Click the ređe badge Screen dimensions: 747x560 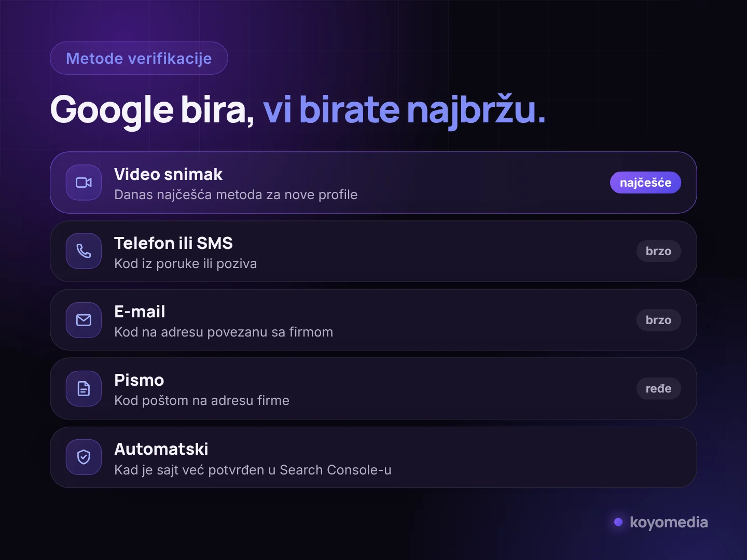click(659, 388)
